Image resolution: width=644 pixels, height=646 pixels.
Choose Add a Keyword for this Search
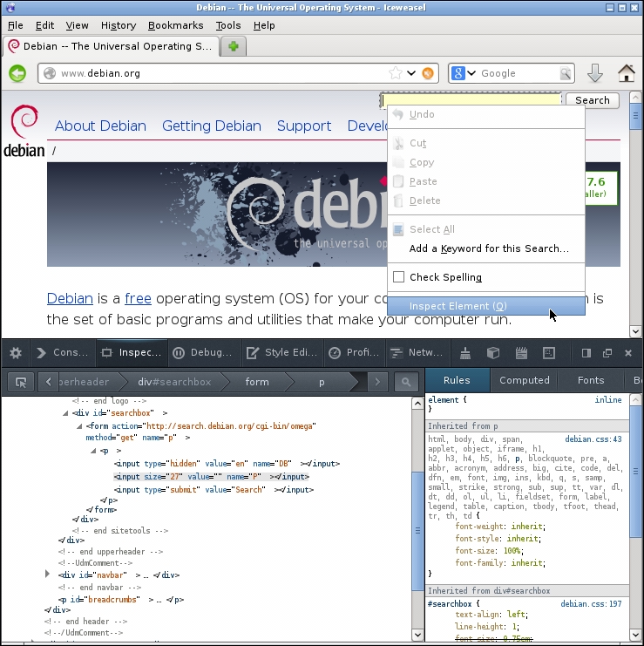coord(486,248)
